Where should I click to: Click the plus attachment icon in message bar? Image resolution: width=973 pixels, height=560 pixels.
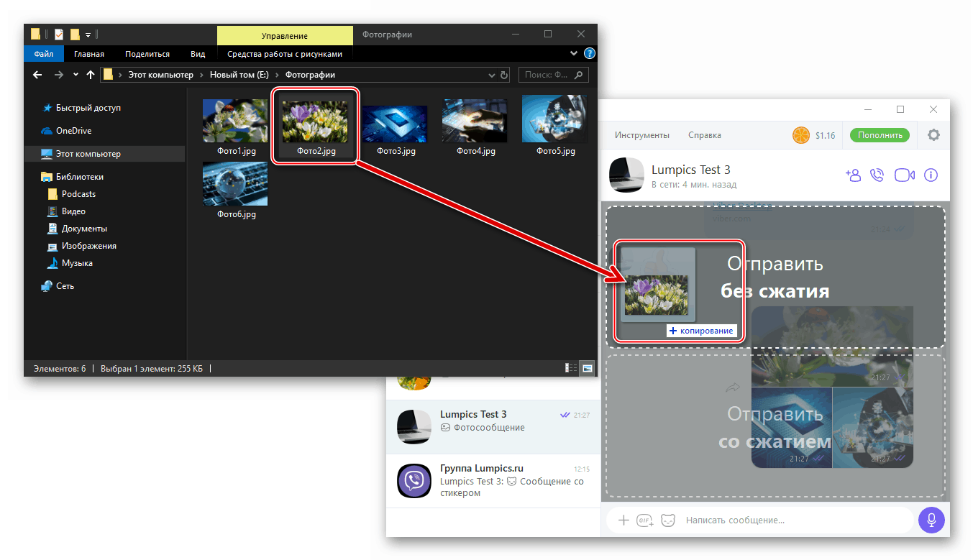click(x=623, y=520)
